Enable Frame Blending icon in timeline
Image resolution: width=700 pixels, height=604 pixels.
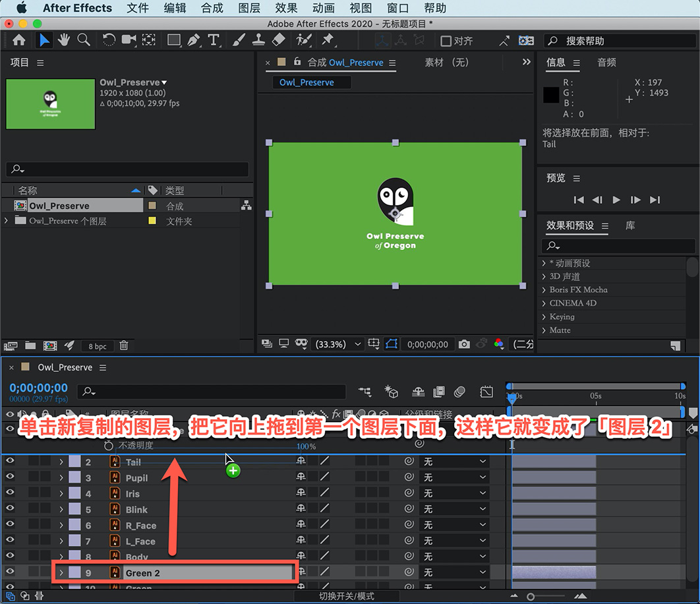coord(439,392)
